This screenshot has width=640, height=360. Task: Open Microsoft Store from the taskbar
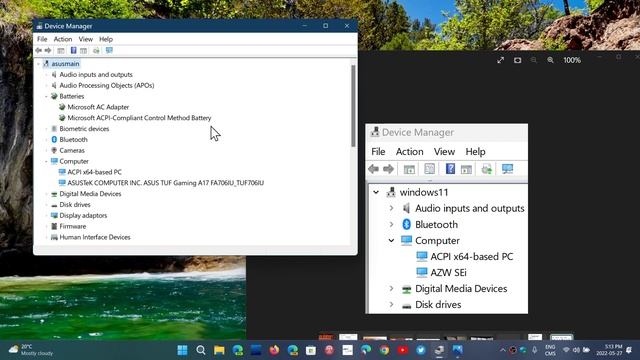pyautogui.click(x=311, y=350)
